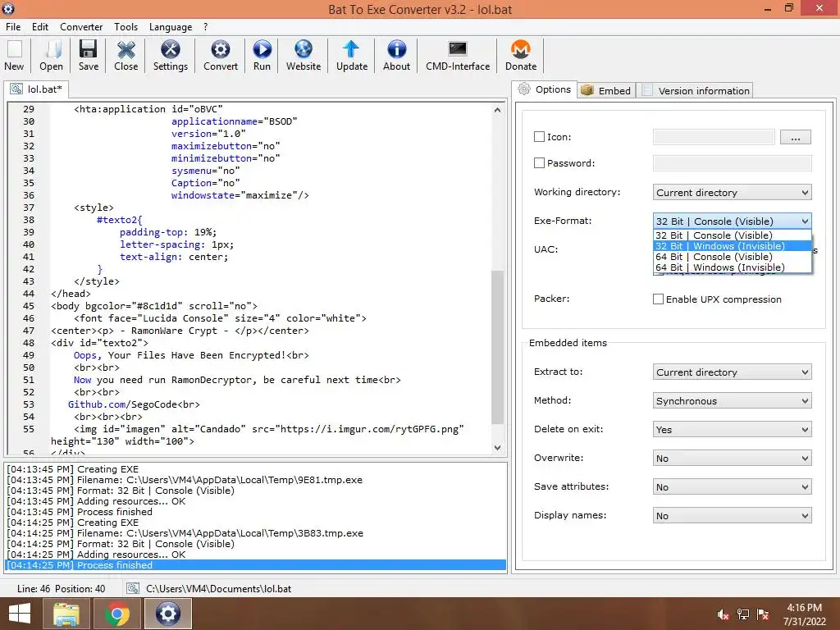Open the Working directory dropdown
The height and width of the screenshot is (630, 840).
(732, 192)
